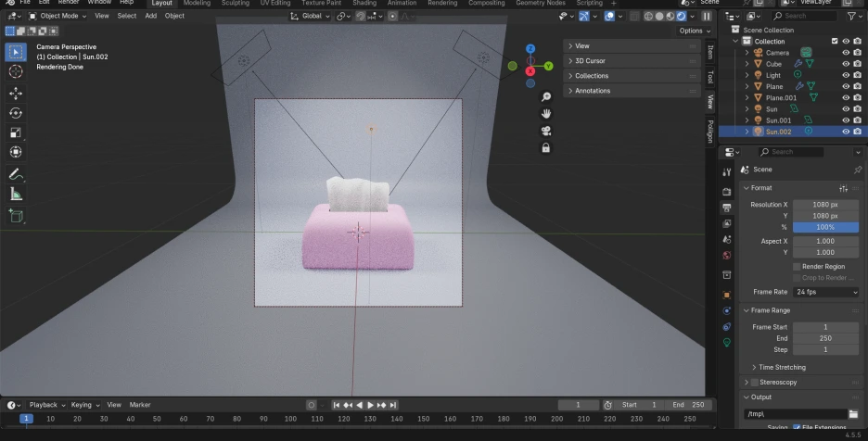Screen dimensions: 868x441
Task: Toggle the Stereoscopy checkbox
Action: click(754, 383)
